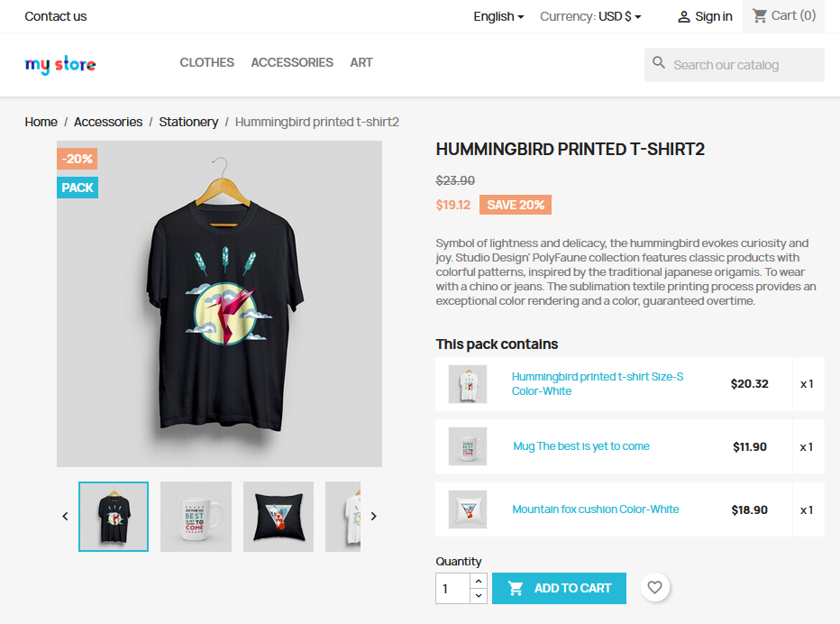
Task: Open the English language dropdown
Action: click(498, 16)
